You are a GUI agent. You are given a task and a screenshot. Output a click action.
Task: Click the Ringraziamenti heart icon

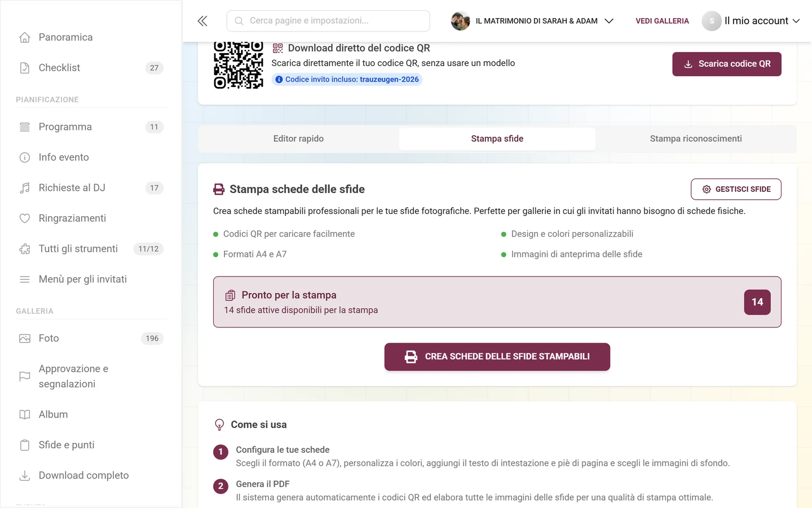pyautogui.click(x=25, y=218)
